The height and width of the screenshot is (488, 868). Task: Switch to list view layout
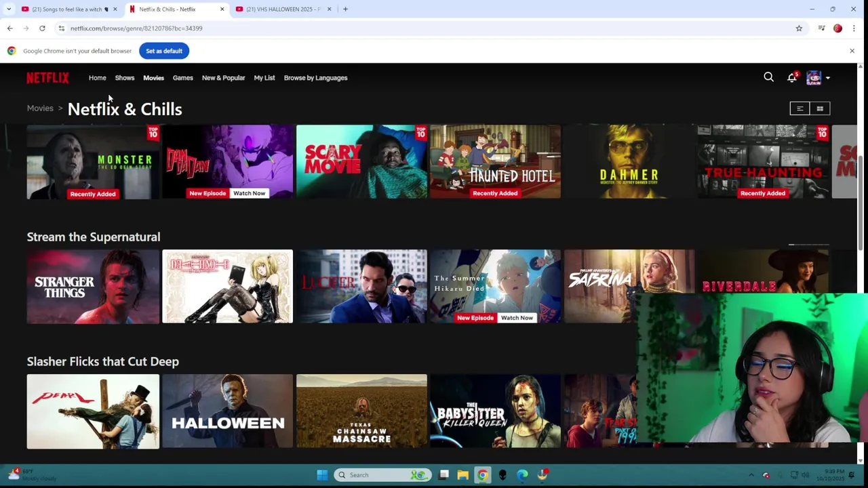click(800, 108)
